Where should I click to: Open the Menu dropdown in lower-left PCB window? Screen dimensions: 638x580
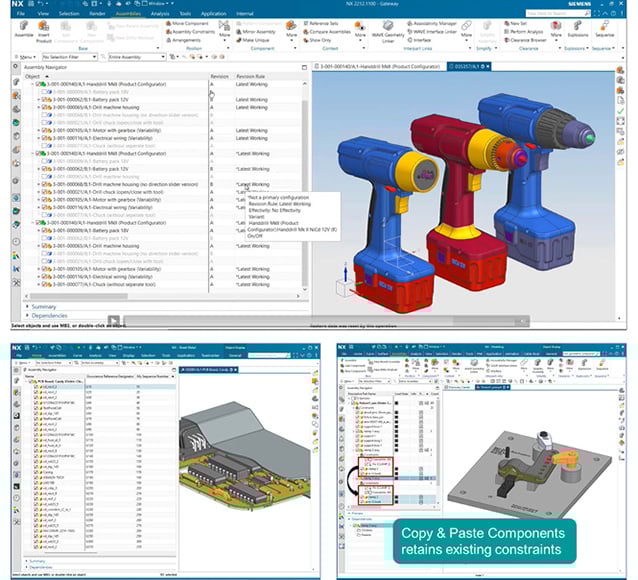pyautogui.click(x=23, y=363)
